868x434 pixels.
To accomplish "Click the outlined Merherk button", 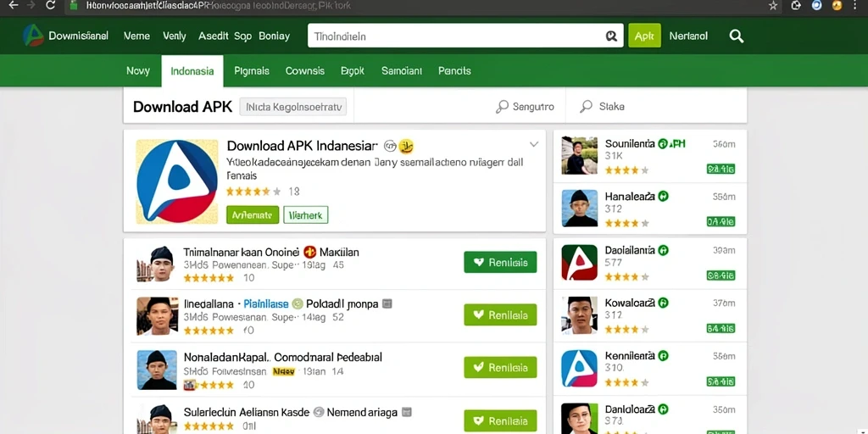I will click(305, 214).
